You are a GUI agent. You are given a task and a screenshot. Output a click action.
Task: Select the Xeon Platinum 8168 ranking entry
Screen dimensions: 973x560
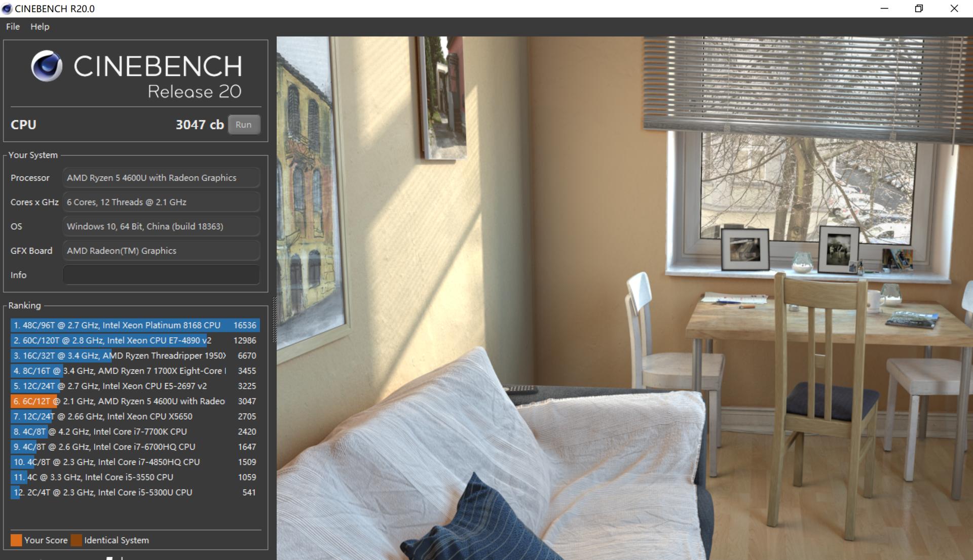tap(135, 325)
